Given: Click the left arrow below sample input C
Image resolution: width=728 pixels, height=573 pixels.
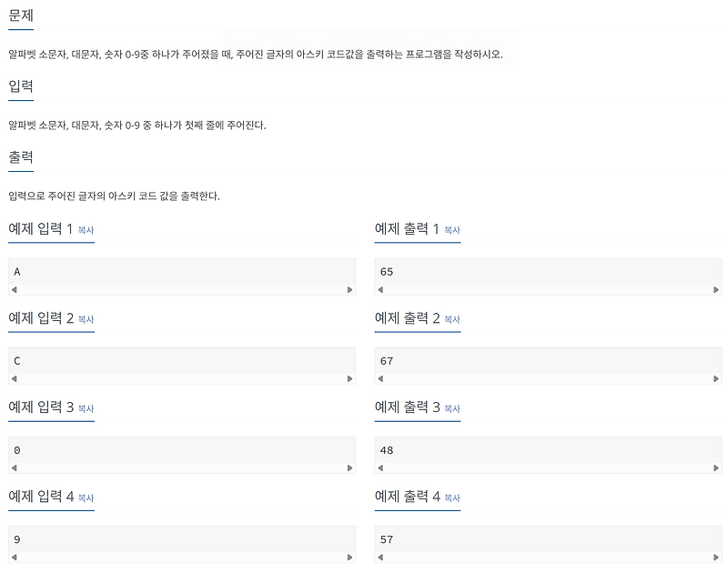Looking at the screenshot, I should coord(13,378).
